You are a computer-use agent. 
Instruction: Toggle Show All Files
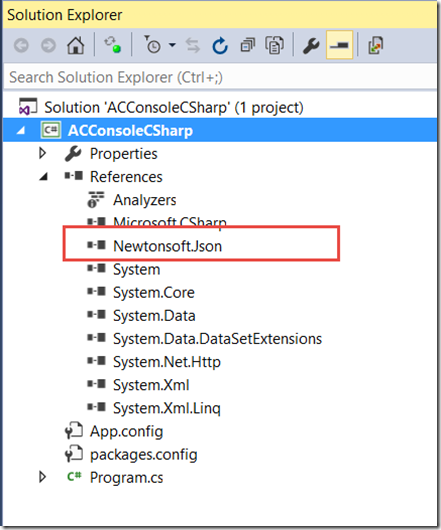[x=274, y=45]
